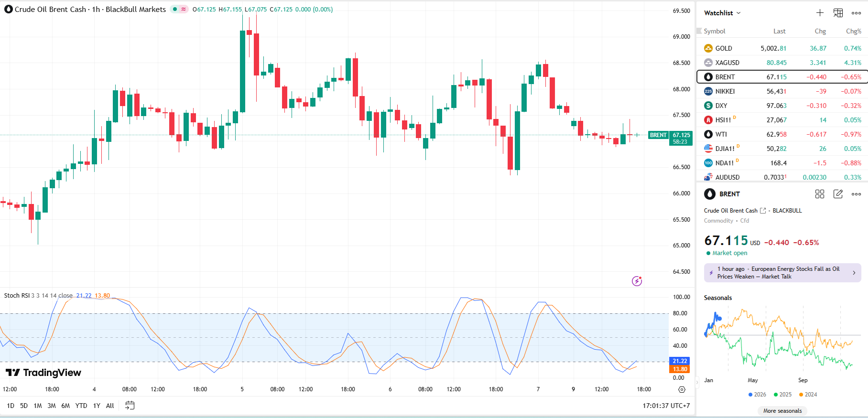Image resolution: width=868 pixels, height=418 pixels.
Task: Open the go-to-date calendar icon
Action: click(130, 406)
